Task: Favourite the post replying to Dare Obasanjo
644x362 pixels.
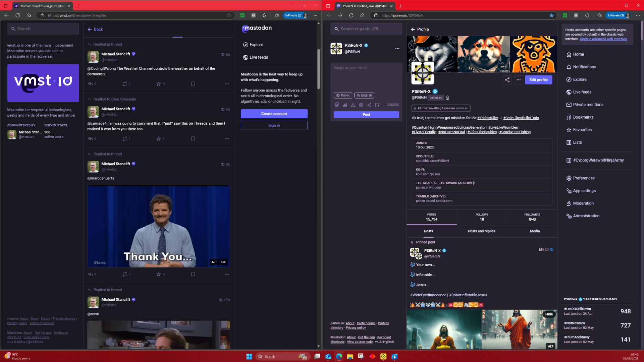Action: point(159,139)
